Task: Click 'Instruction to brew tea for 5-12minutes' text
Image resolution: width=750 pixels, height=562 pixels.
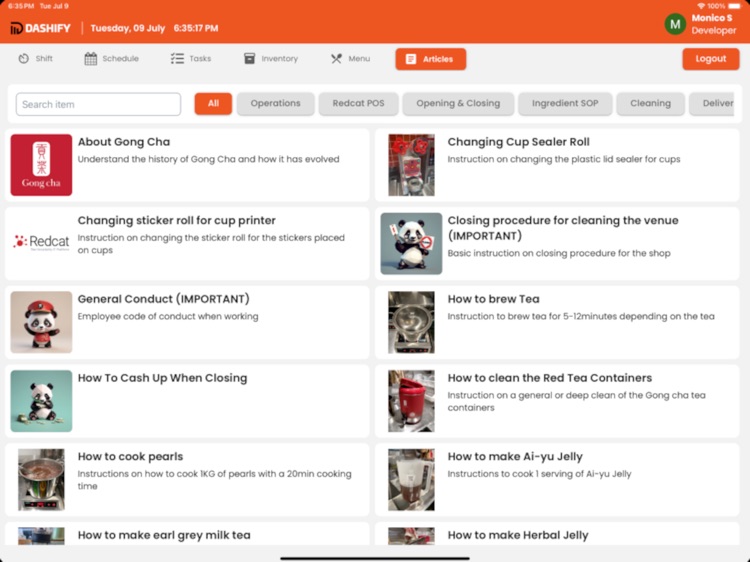Action: click(x=581, y=316)
